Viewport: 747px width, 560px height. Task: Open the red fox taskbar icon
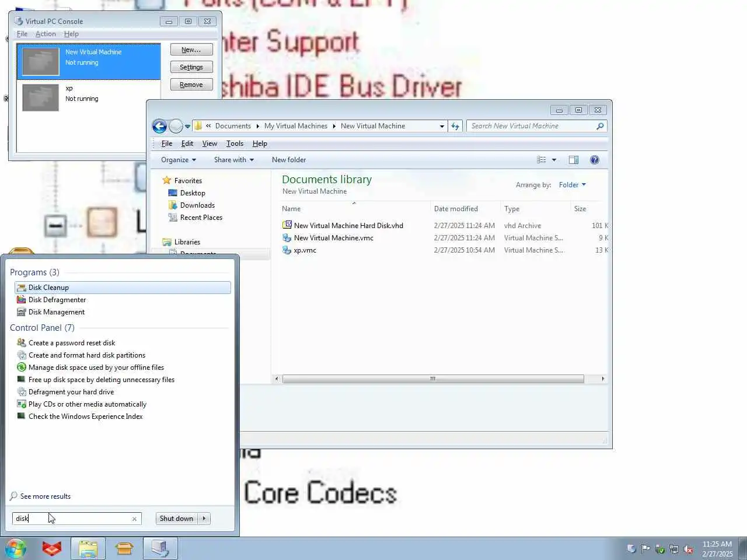click(x=52, y=549)
